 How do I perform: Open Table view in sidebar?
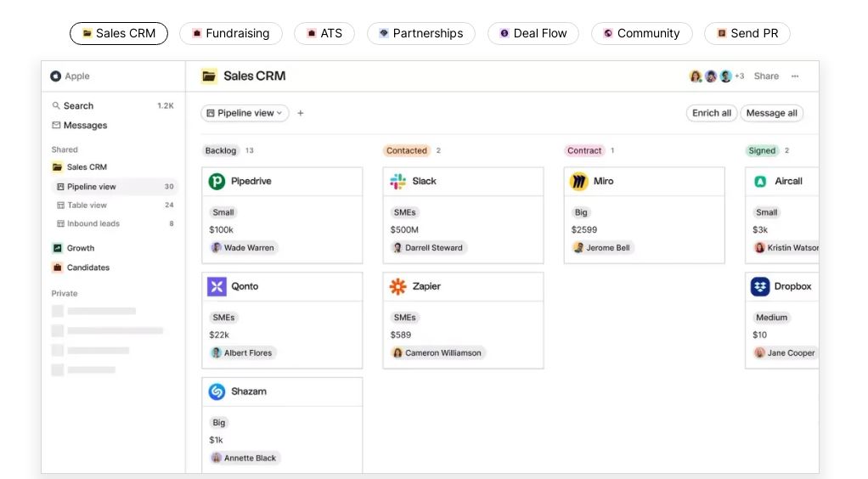87,205
